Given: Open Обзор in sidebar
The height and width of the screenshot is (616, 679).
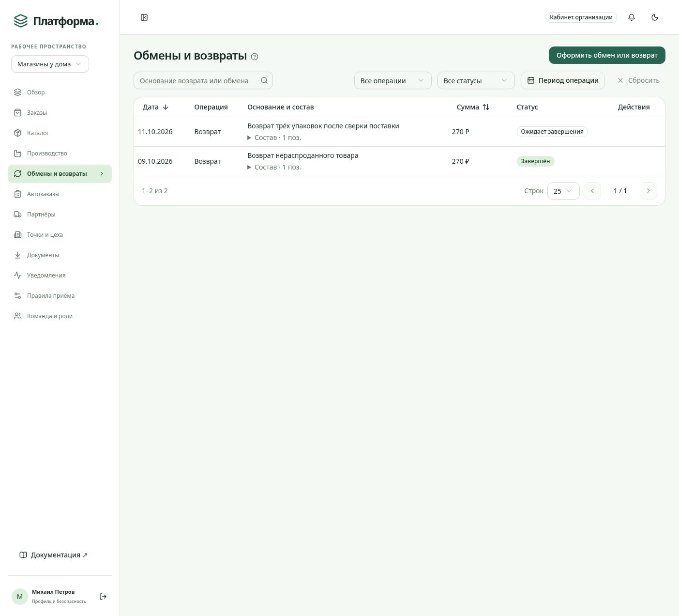Looking at the screenshot, I should click(60, 92).
